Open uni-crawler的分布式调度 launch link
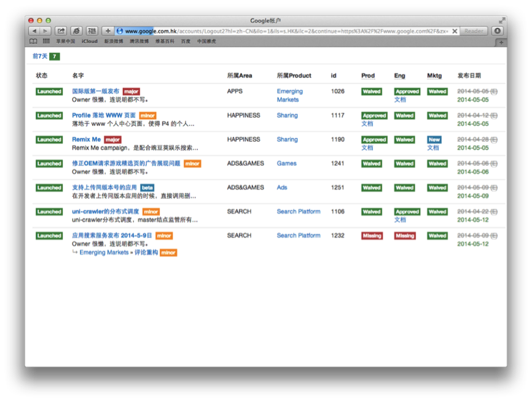The width and height of the screenshot is (532, 402). click(105, 212)
